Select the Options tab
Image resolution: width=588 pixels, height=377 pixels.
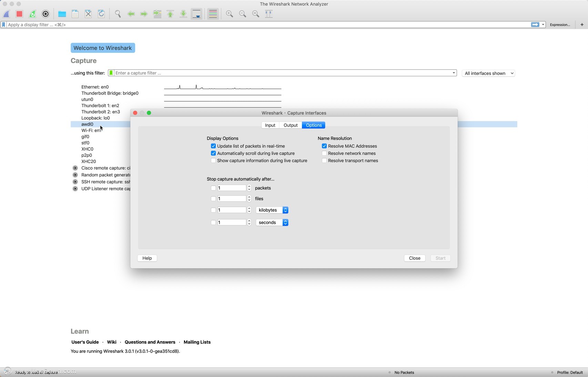pos(314,125)
